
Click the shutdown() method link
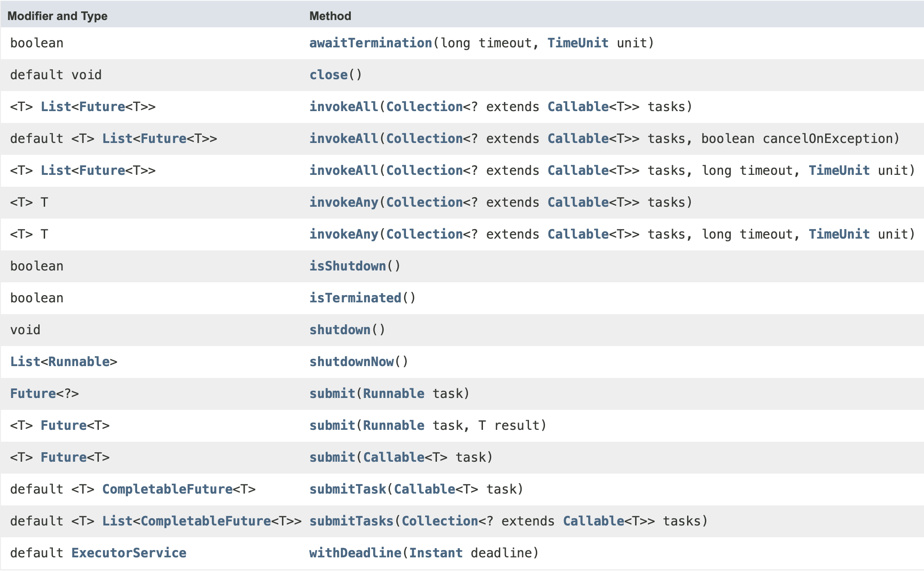point(339,330)
